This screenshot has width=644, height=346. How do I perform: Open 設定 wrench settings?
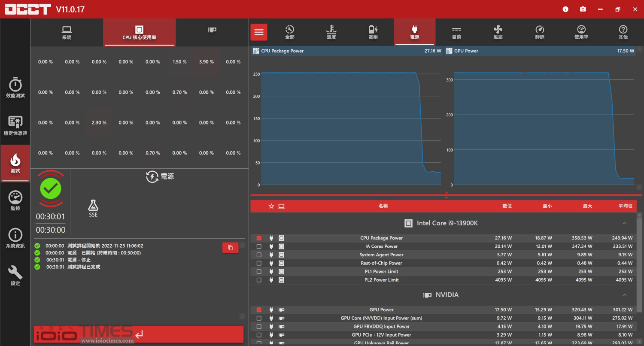(15, 276)
